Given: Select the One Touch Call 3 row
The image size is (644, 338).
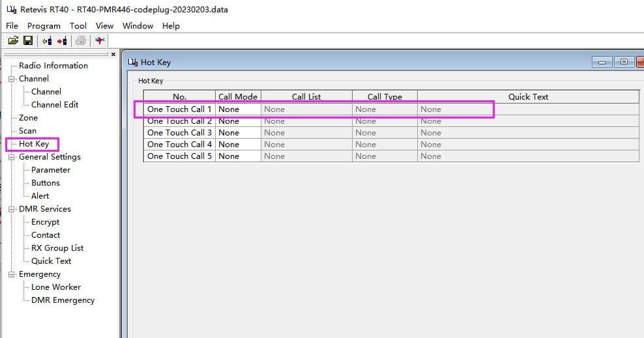Looking at the screenshot, I should 179,133.
